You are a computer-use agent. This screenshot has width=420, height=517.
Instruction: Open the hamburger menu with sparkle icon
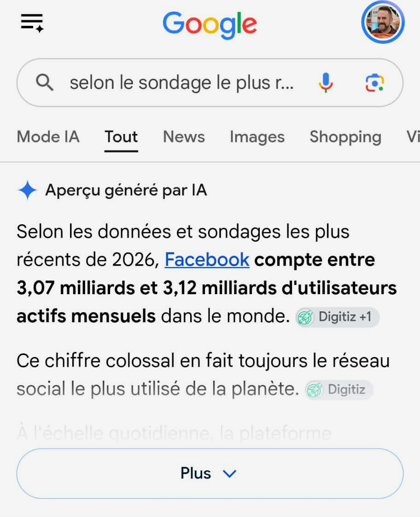tap(32, 23)
